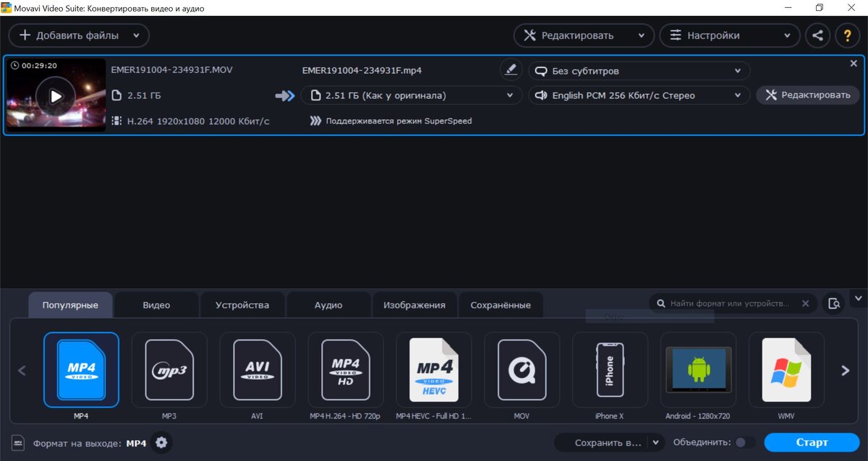Switch to the Популярные tab

pyautogui.click(x=70, y=305)
